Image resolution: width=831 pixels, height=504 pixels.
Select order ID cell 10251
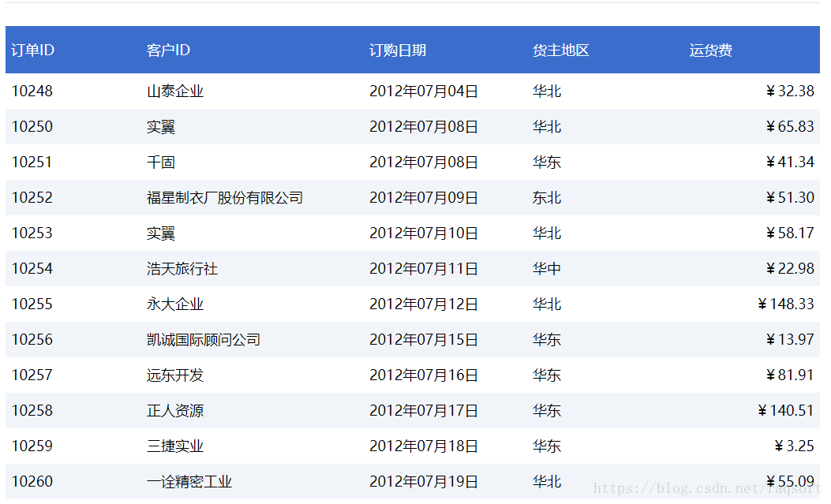[32, 162]
